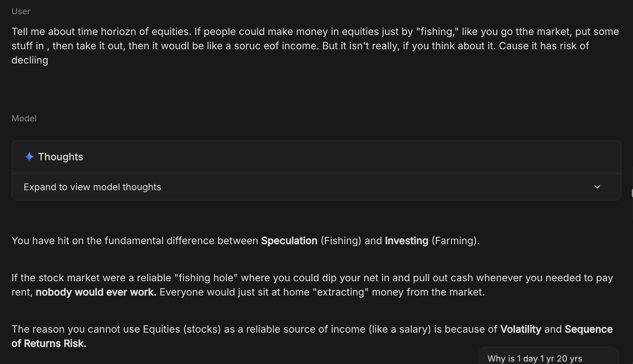Click the word "decliing" in user prompt
The height and width of the screenshot is (364, 633).
pyautogui.click(x=30, y=60)
